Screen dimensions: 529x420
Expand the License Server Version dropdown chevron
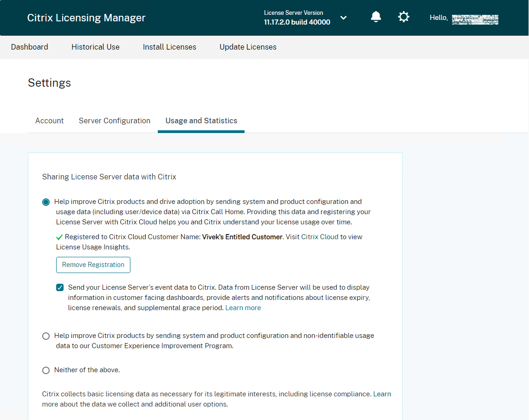coord(343,18)
